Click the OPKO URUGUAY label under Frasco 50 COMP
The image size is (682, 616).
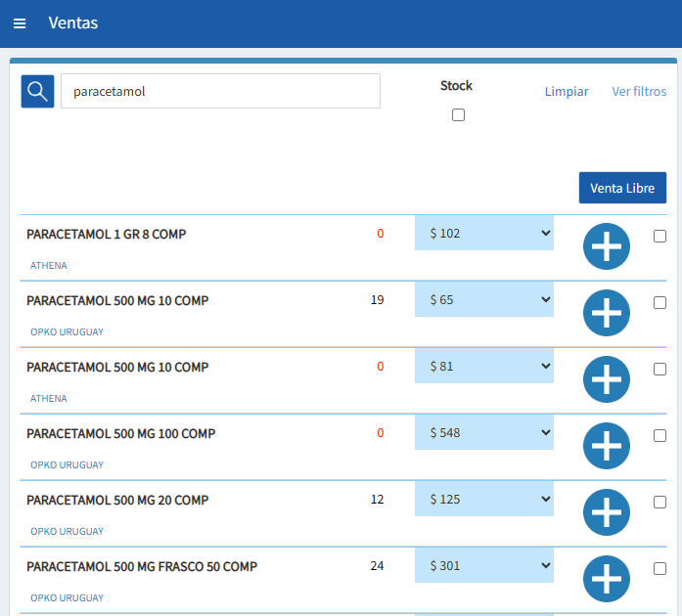(67, 597)
